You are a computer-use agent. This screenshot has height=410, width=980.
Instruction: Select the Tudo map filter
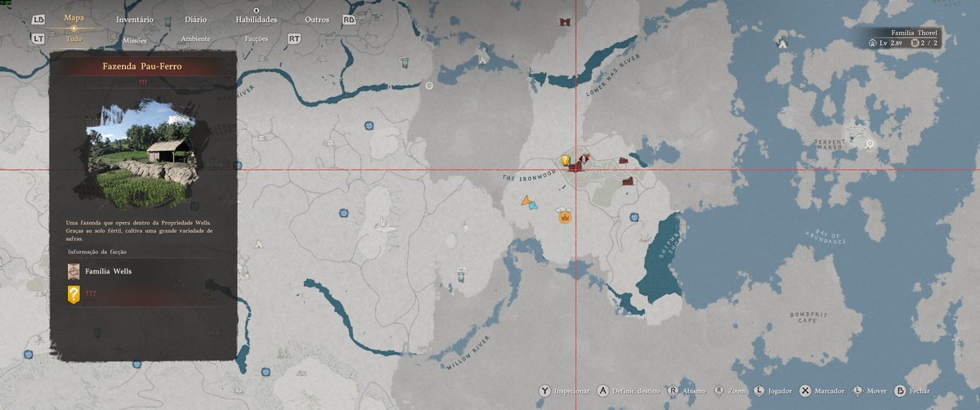tap(74, 38)
